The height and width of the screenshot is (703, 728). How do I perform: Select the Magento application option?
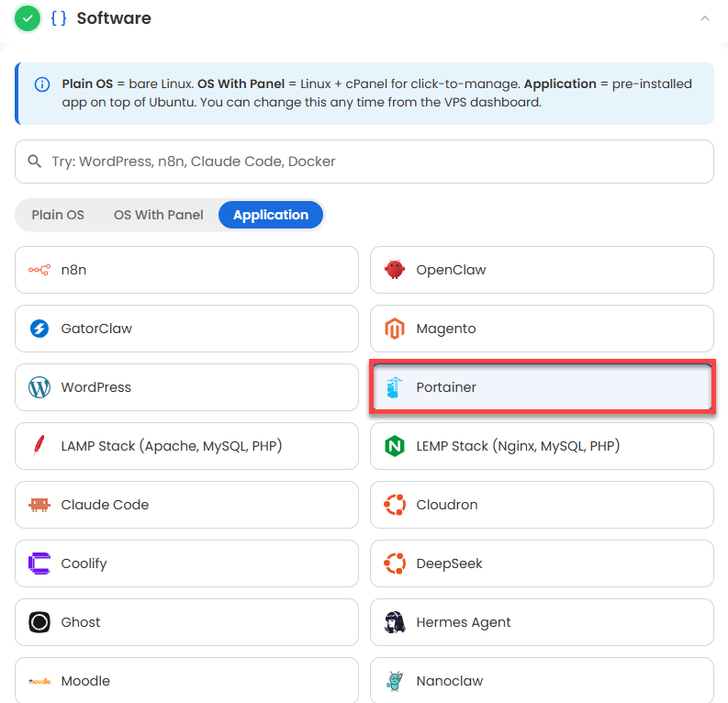pyautogui.click(x=542, y=329)
